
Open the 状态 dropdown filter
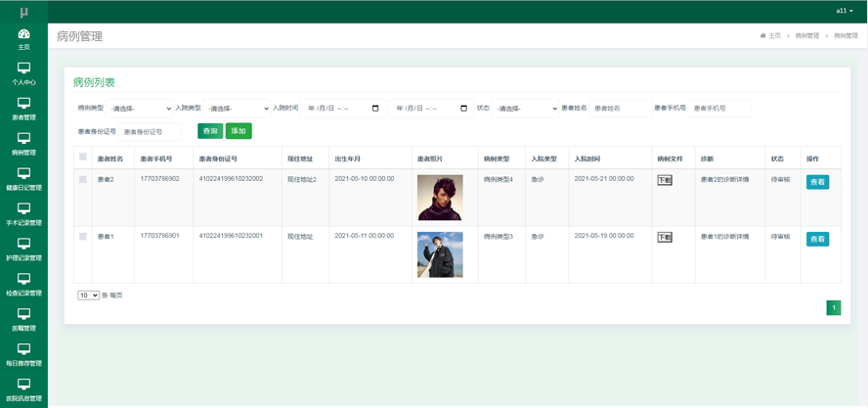coord(526,109)
